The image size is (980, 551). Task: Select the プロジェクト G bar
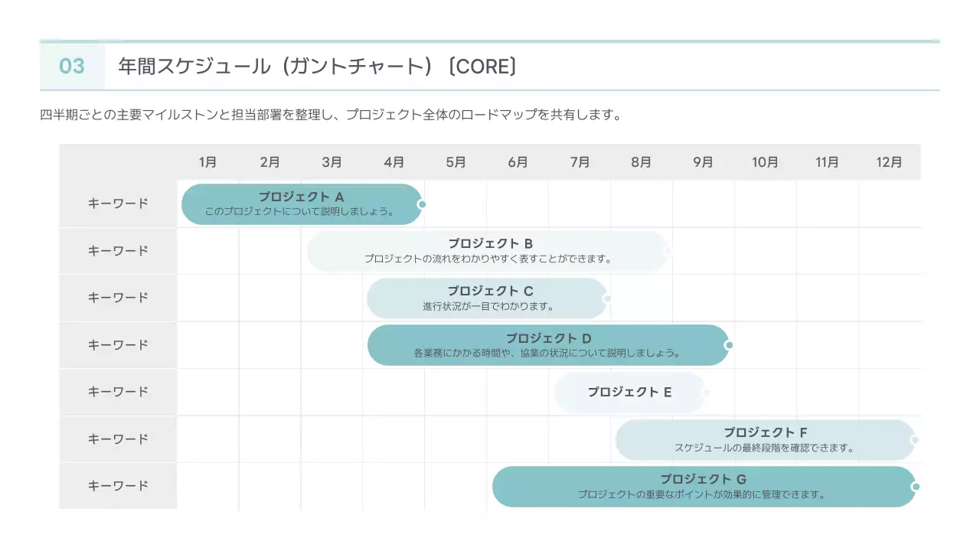pyautogui.click(x=703, y=485)
